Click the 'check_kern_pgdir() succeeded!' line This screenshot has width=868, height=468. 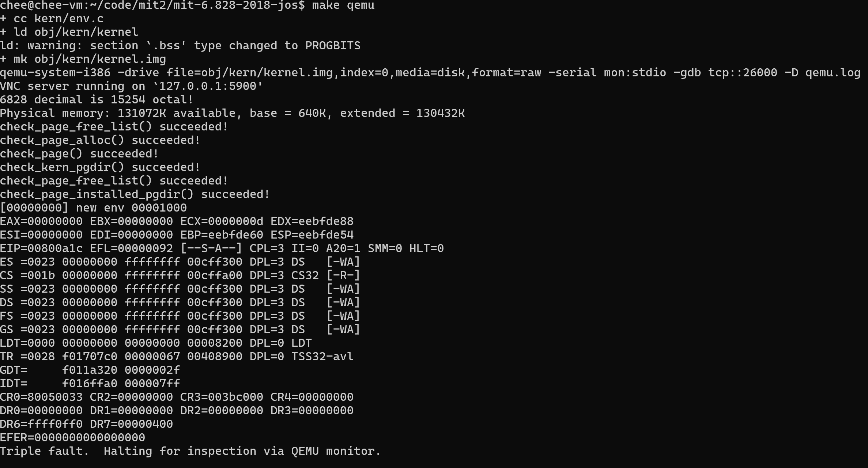(x=100, y=167)
